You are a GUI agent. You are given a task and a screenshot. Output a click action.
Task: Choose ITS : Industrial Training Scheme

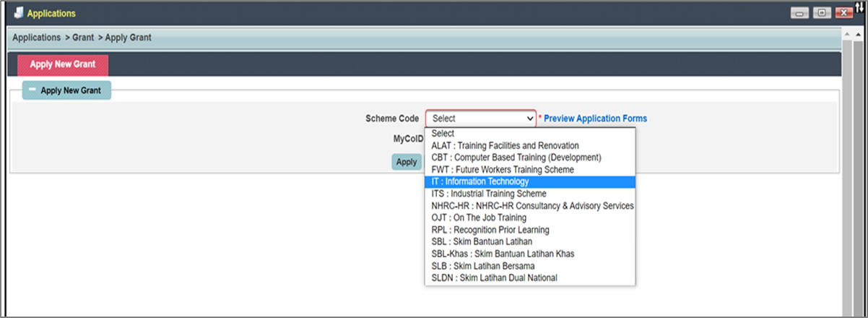530,194
